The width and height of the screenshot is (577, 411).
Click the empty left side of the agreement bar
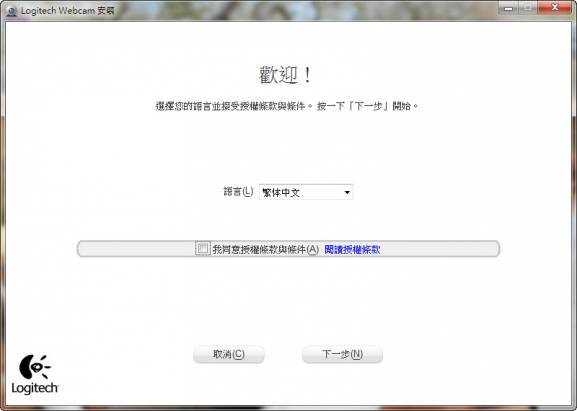coord(136,249)
